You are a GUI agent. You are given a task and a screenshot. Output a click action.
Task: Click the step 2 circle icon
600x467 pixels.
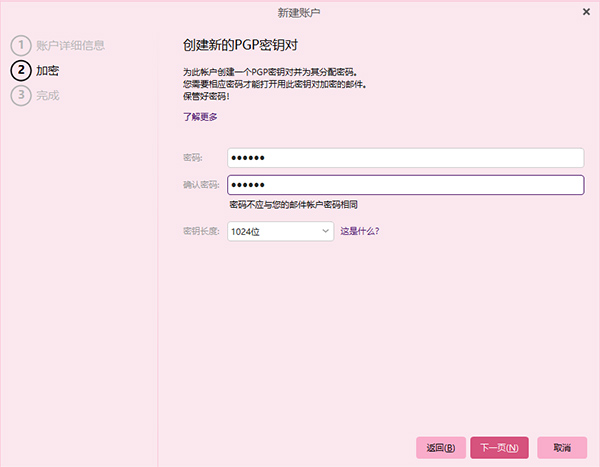click(20, 70)
